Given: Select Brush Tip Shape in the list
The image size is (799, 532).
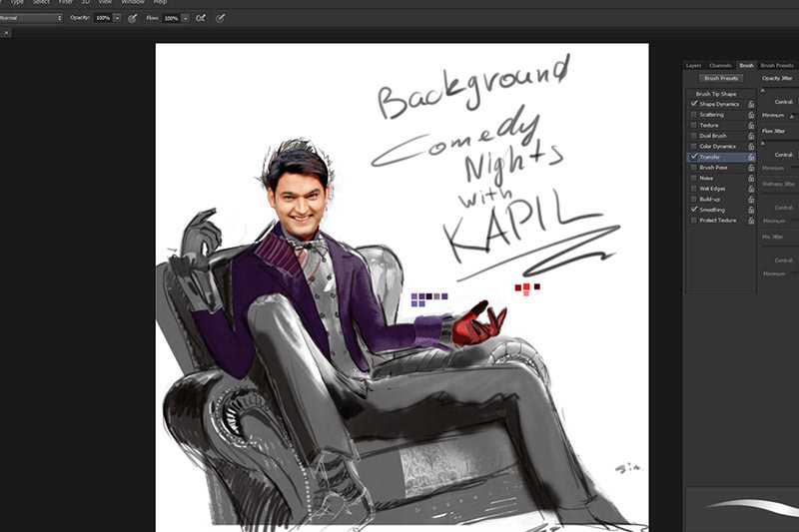Looking at the screenshot, I should pos(716,94).
